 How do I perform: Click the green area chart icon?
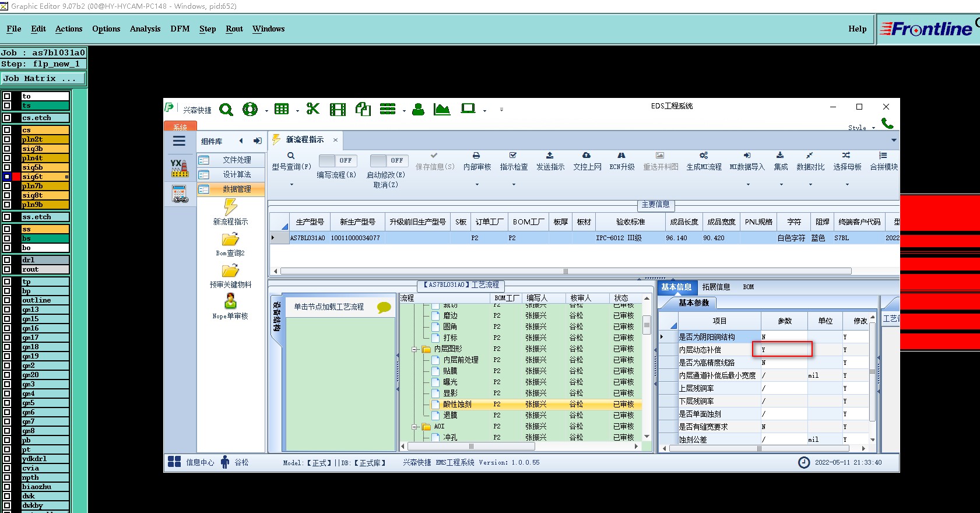(x=442, y=109)
